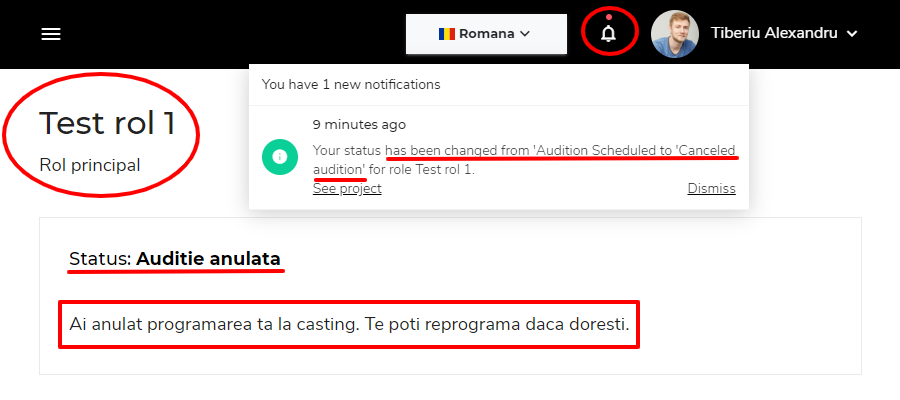
Task: Follow the See project link
Action: pos(347,189)
